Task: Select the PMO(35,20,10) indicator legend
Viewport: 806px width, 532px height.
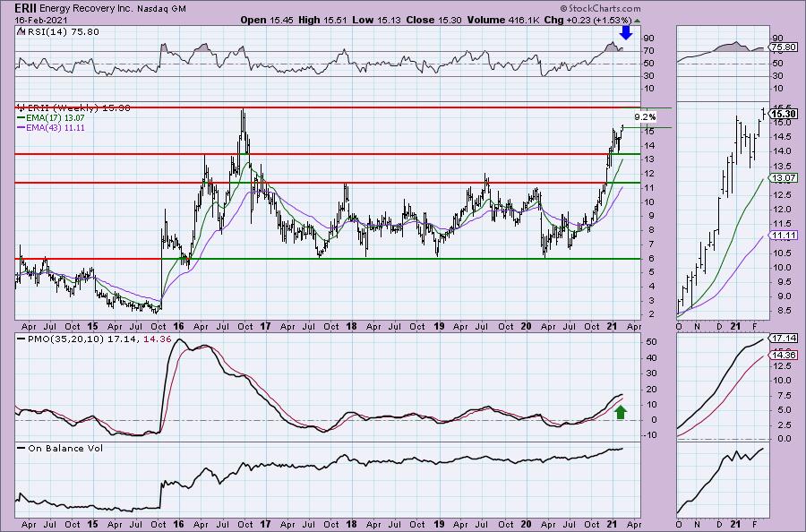Action: (x=94, y=339)
